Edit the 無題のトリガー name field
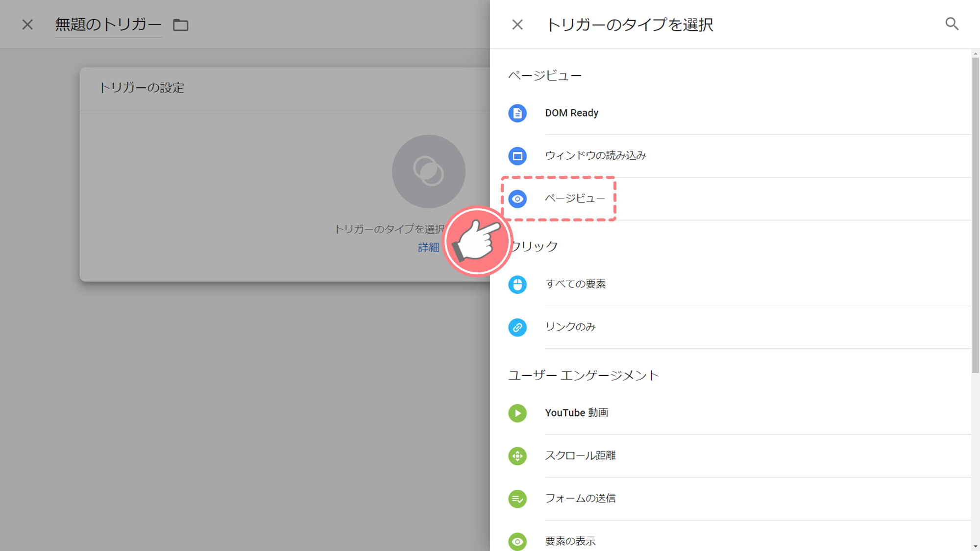980x551 pixels. coord(108,24)
